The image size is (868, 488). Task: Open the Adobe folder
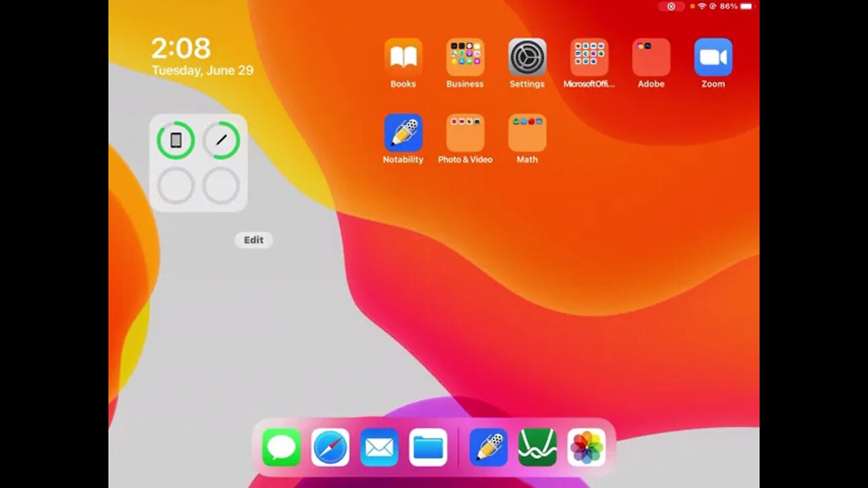[x=651, y=57]
